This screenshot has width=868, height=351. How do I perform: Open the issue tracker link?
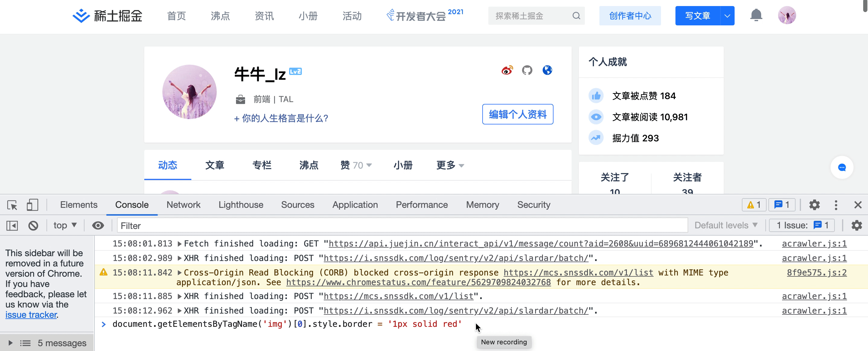[x=31, y=314]
